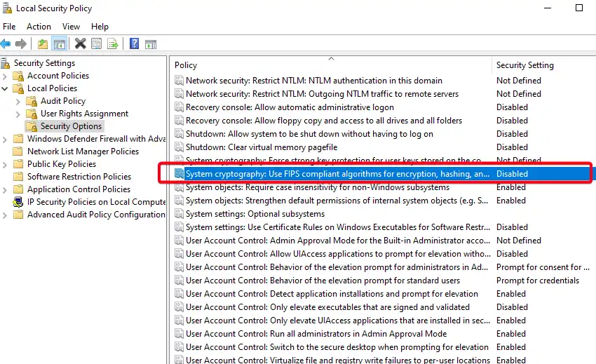Click the Back arrow toolbar icon
The width and height of the screenshot is (596, 364).
[6, 43]
